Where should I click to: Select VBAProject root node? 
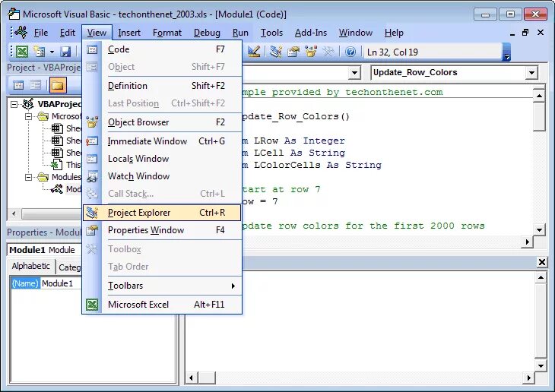point(59,104)
